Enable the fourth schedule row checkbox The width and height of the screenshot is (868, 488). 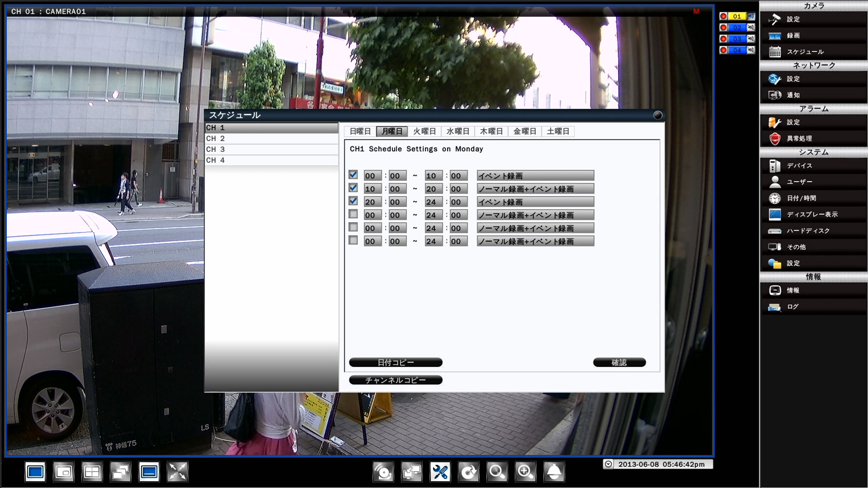coord(353,215)
